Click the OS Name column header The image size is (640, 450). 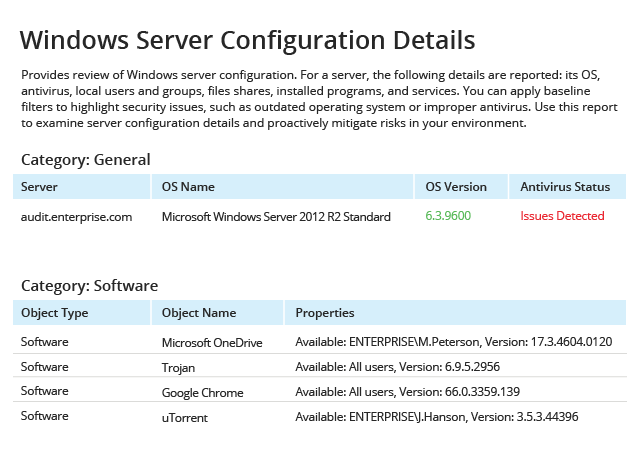(x=188, y=187)
